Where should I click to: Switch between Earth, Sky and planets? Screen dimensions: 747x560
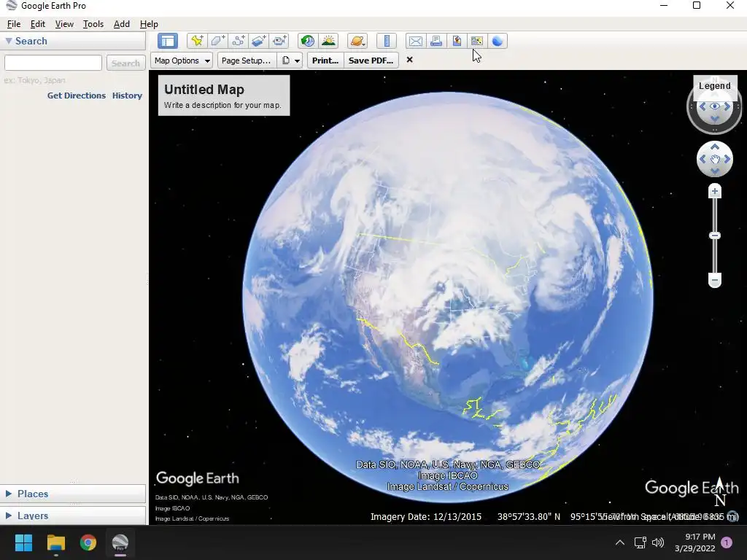click(x=357, y=41)
